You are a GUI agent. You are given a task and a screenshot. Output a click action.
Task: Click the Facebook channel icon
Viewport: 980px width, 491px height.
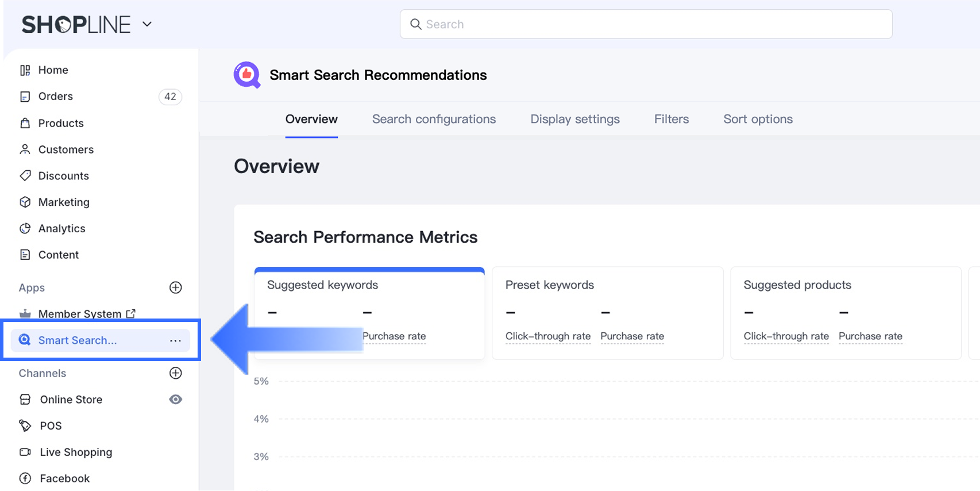pos(25,478)
